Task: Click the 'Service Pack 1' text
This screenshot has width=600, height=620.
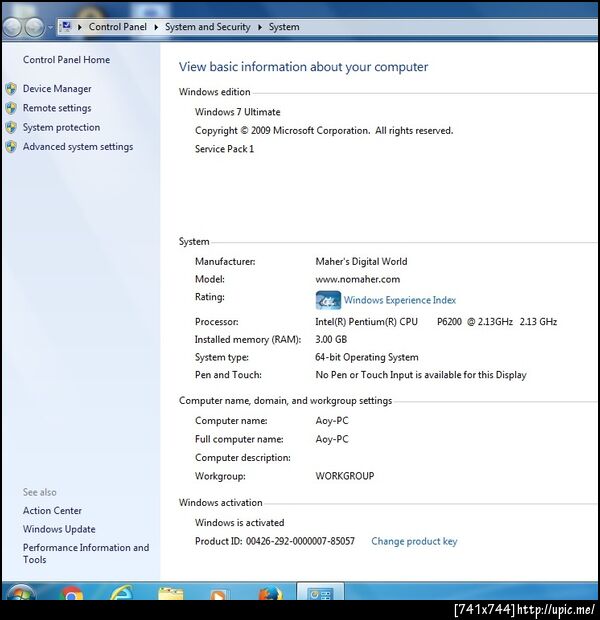Action: click(224, 149)
